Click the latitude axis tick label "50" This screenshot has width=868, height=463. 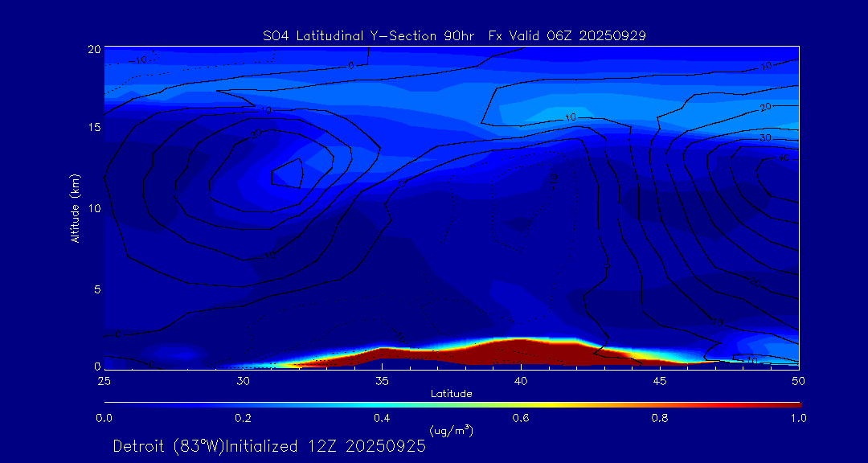click(x=799, y=382)
